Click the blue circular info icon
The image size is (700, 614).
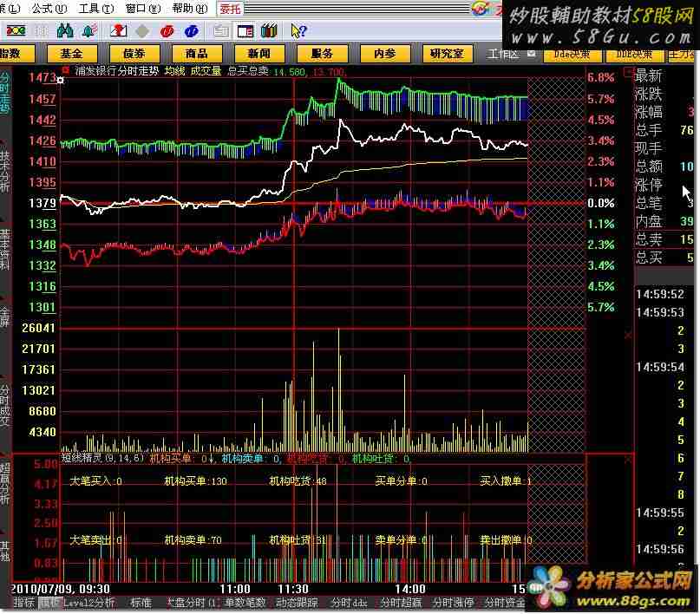[192, 31]
